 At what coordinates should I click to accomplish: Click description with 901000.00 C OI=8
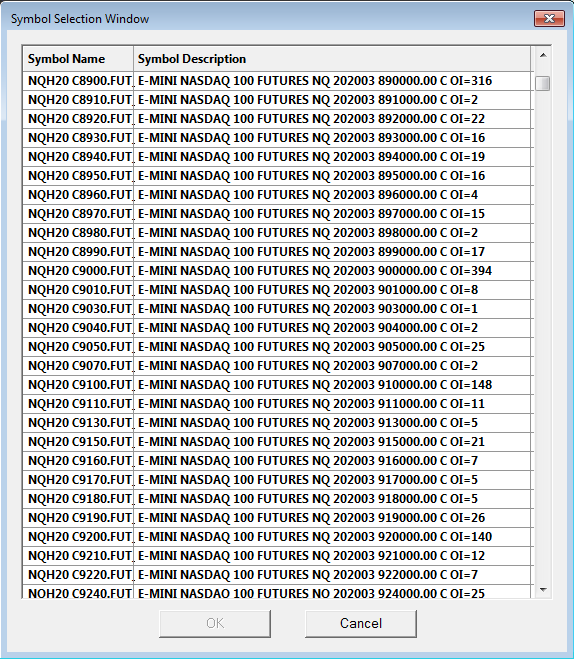pyautogui.click(x=332, y=290)
